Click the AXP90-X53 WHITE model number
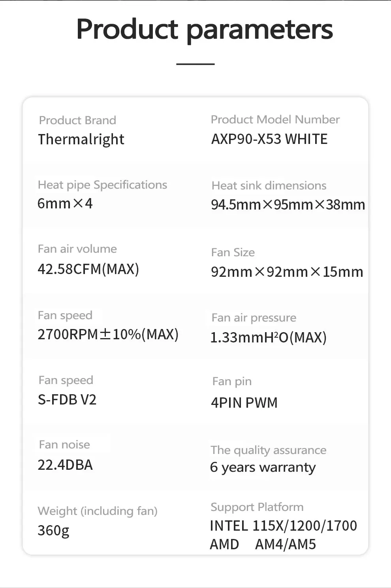 point(269,139)
